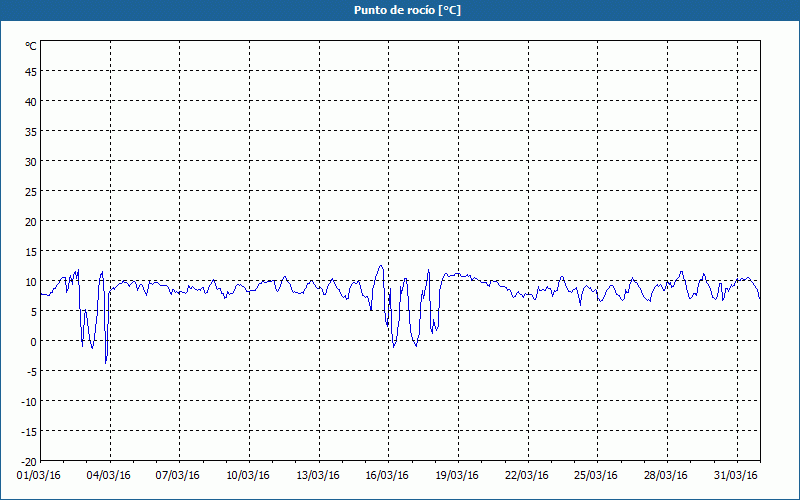Click the °C unit label on axis
This screenshot has height=500, width=800.
(x=31, y=47)
